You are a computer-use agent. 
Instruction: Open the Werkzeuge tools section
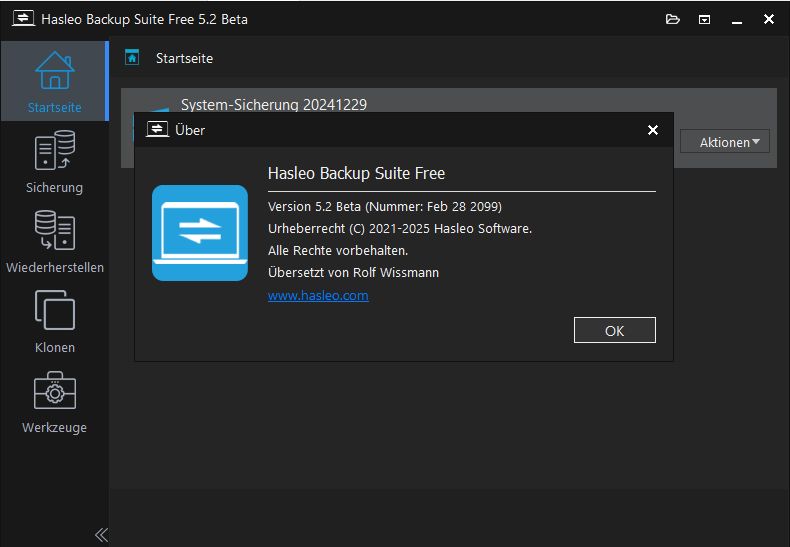click(x=54, y=402)
